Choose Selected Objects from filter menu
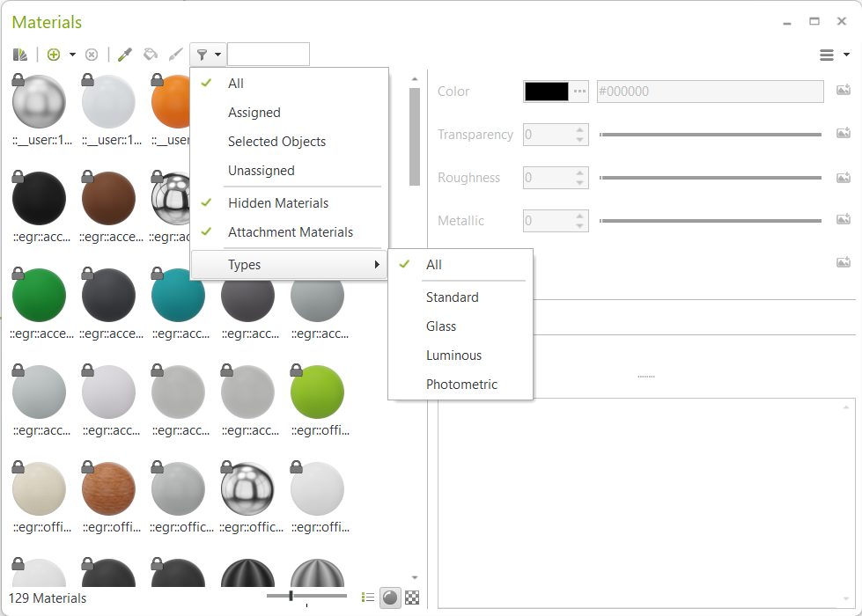This screenshot has width=862, height=616. point(276,142)
